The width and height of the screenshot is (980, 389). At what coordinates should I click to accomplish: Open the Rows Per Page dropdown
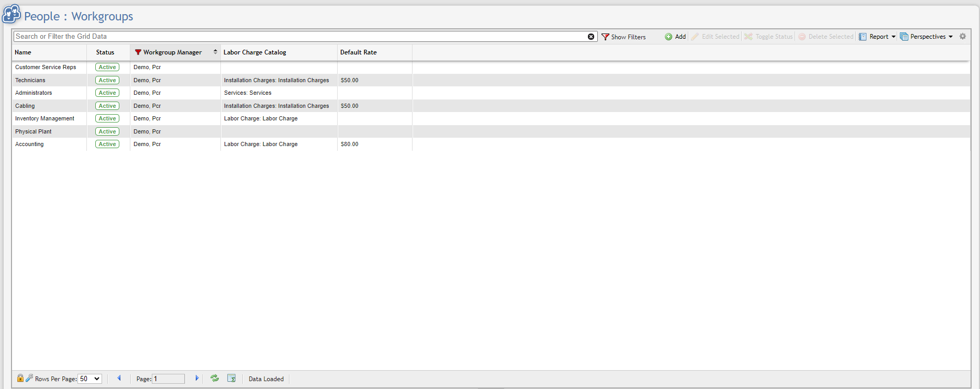click(x=90, y=379)
